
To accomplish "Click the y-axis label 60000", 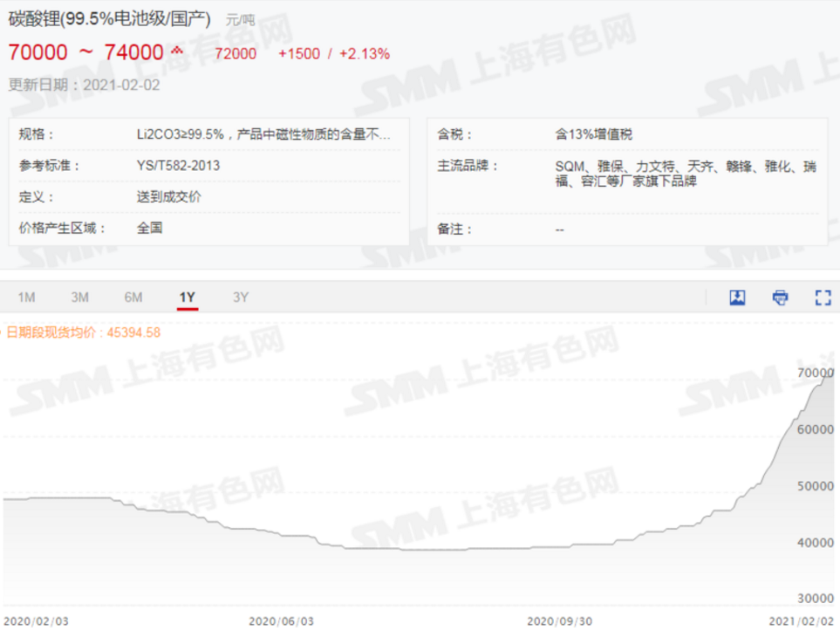I will 816,429.
